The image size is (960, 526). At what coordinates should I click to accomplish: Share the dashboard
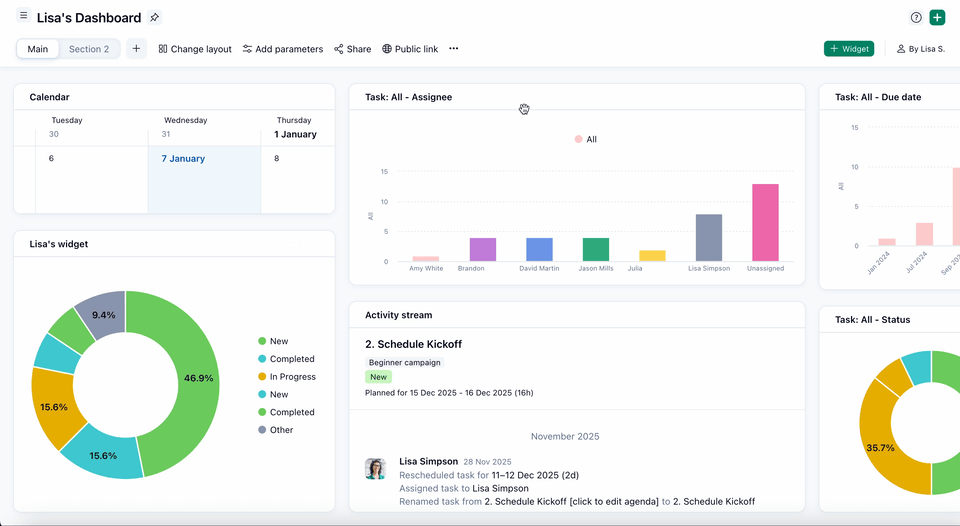(x=352, y=49)
